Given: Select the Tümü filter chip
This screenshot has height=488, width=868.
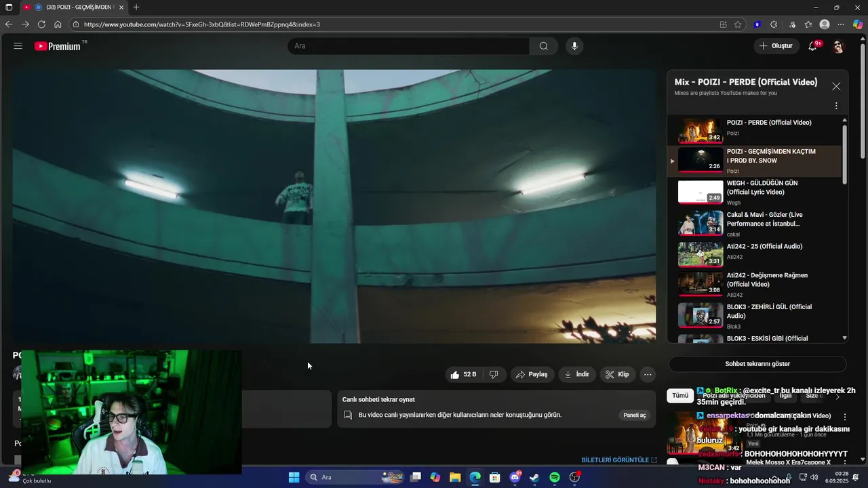Looking at the screenshot, I should pyautogui.click(x=680, y=395).
